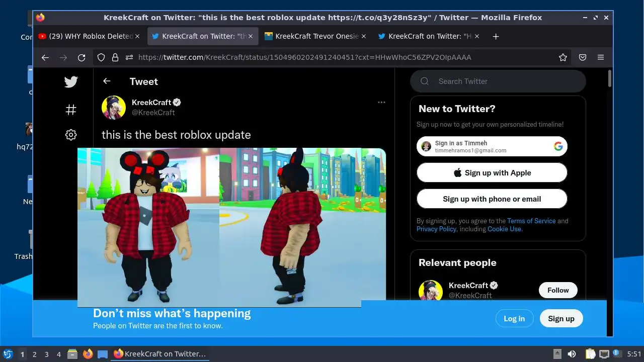This screenshot has height=362, width=644.
Task: Switch to the KreekCraft Trevor Onesie tab
Action: [x=316, y=36]
